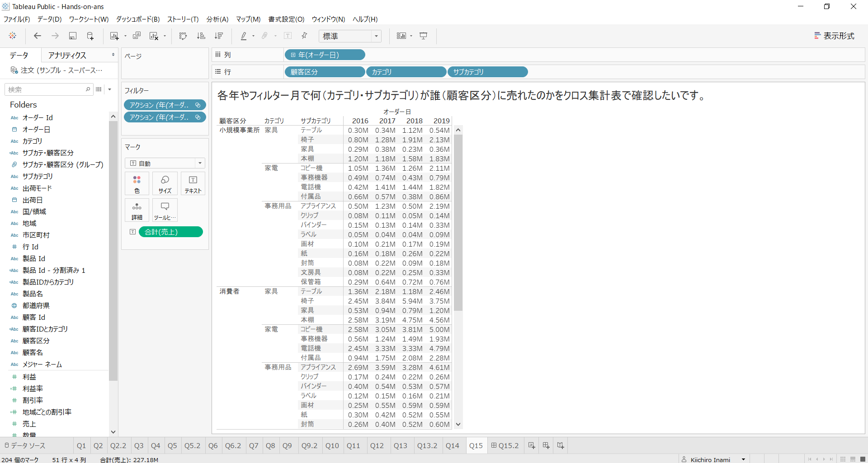Open clear sheet dropdown arrow
The width and height of the screenshot is (868, 463).
[x=165, y=36]
